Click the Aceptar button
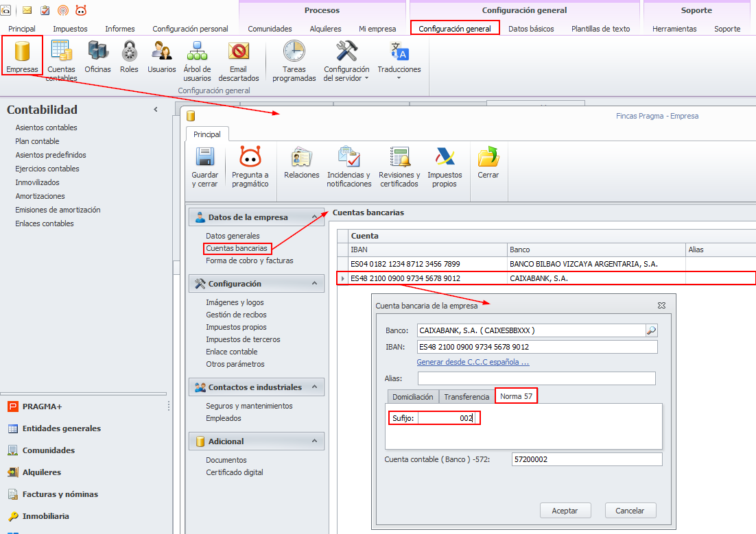 [565, 511]
